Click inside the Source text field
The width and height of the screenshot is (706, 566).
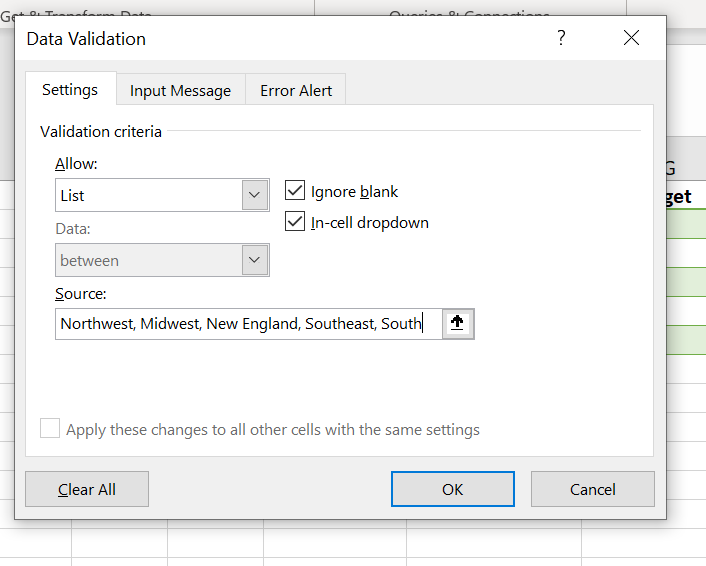[x=248, y=323]
